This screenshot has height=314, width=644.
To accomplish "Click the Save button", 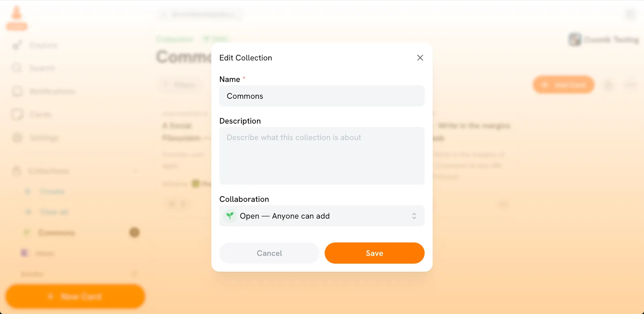I will (x=374, y=253).
